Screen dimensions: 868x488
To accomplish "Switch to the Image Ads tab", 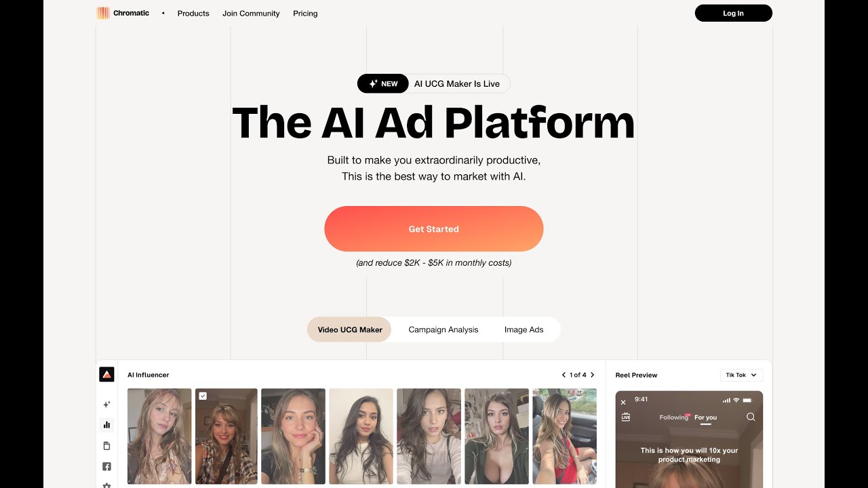I will coord(524,329).
